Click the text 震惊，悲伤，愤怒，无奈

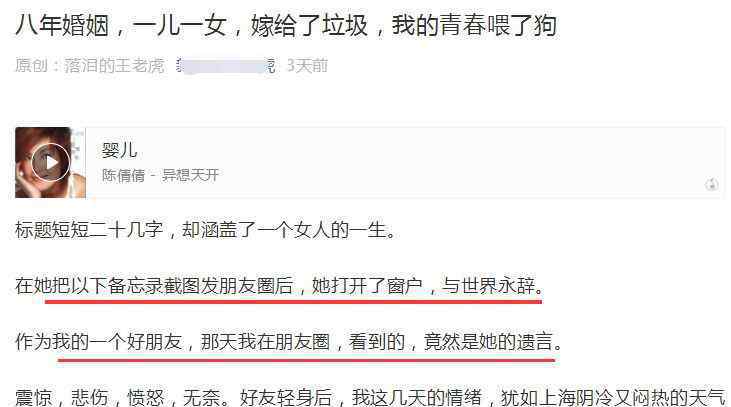point(117,397)
